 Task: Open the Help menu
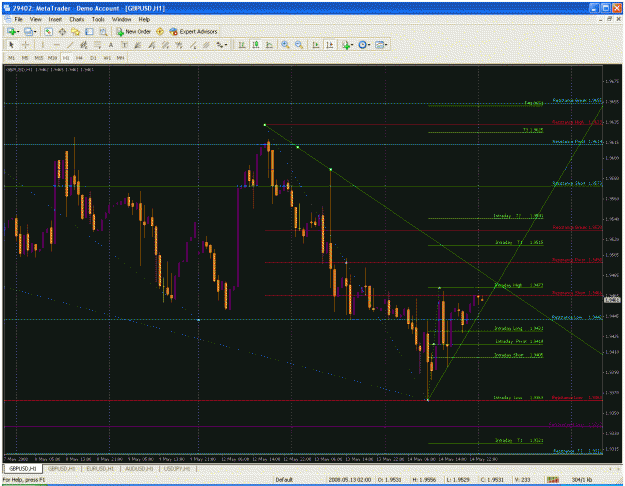pos(144,19)
